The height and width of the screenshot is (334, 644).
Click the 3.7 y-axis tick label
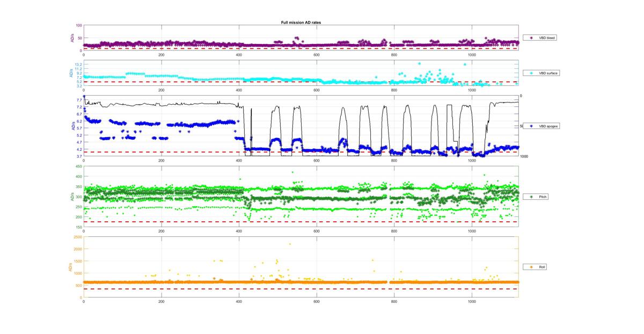point(79,156)
